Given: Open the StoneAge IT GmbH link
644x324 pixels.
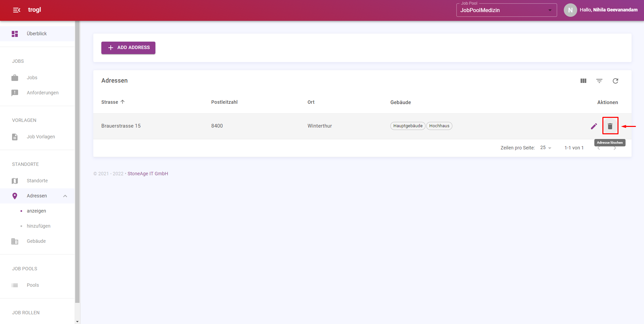Looking at the screenshot, I should click(x=148, y=174).
